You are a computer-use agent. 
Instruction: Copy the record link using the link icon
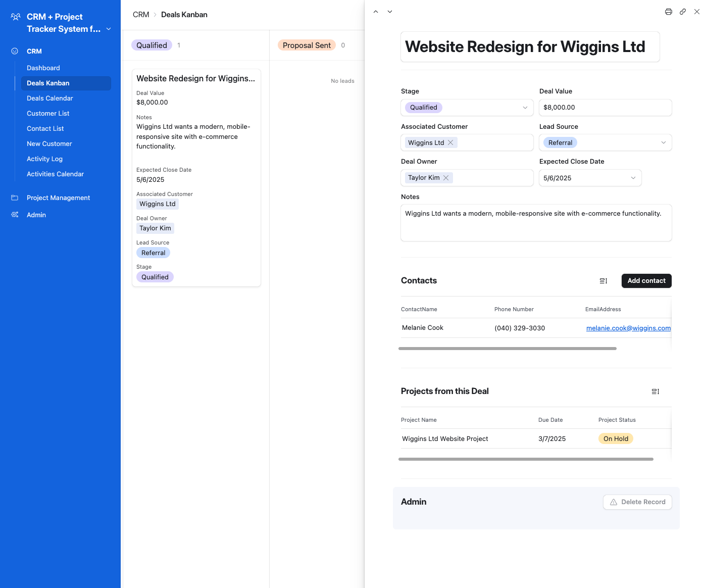point(683,11)
